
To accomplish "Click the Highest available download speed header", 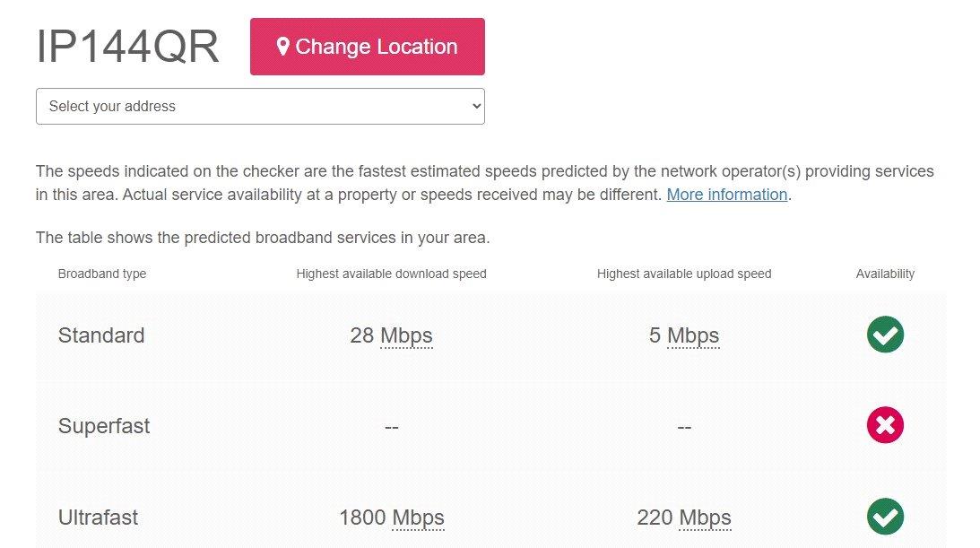I will (391, 274).
